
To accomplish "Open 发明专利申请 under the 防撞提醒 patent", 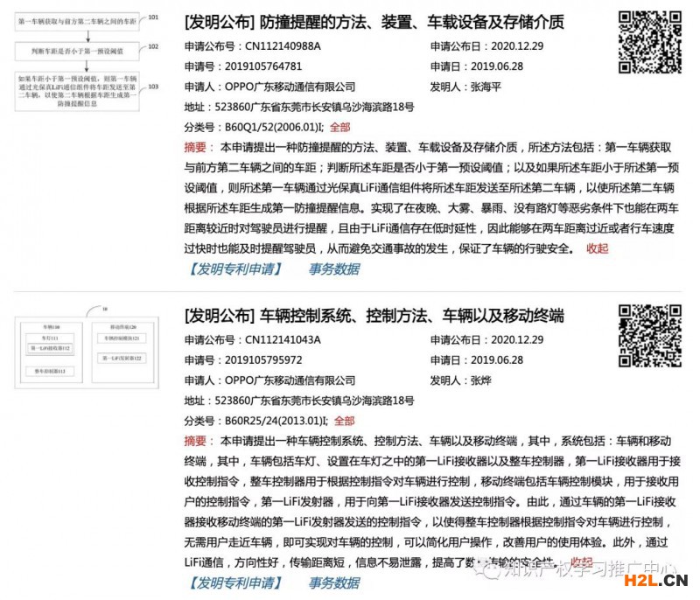I will pyautogui.click(x=234, y=269).
